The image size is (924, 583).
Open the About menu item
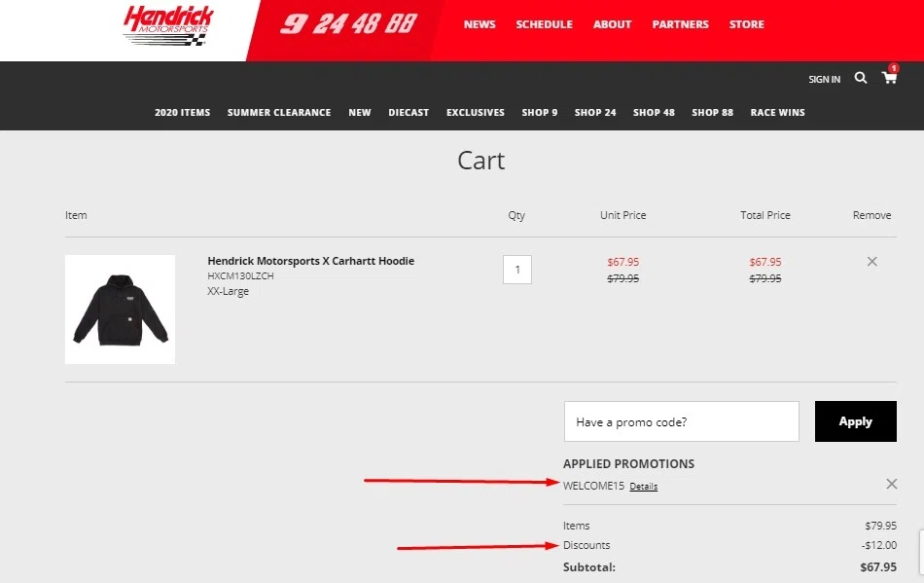pyautogui.click(x=612, y=24)
